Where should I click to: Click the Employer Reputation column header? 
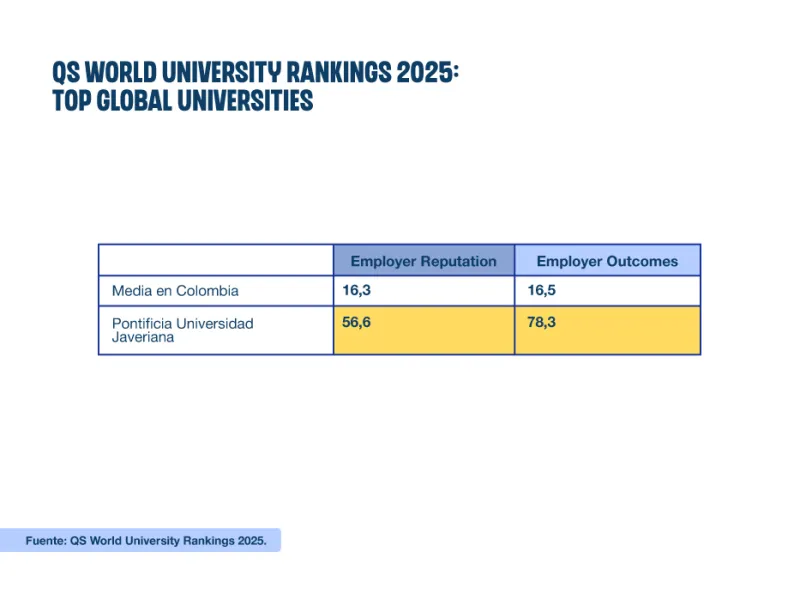click(423, 260)
